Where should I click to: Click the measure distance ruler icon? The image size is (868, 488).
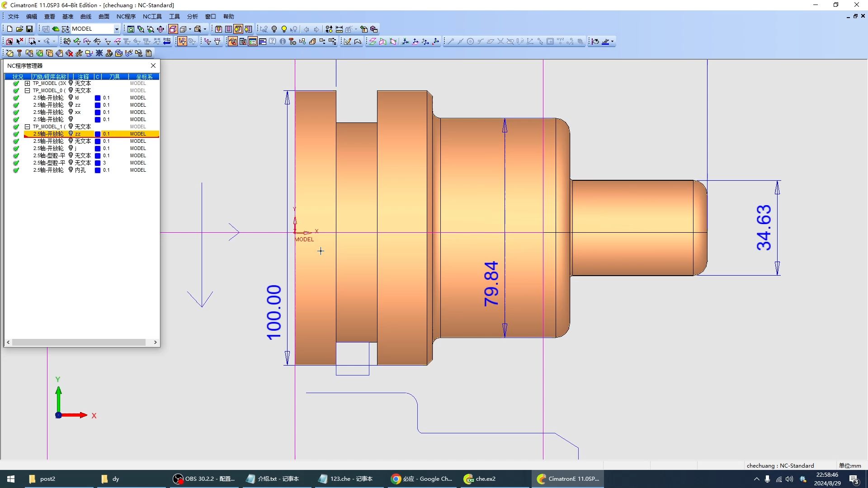pyautogui.click(x=339, y=29)
